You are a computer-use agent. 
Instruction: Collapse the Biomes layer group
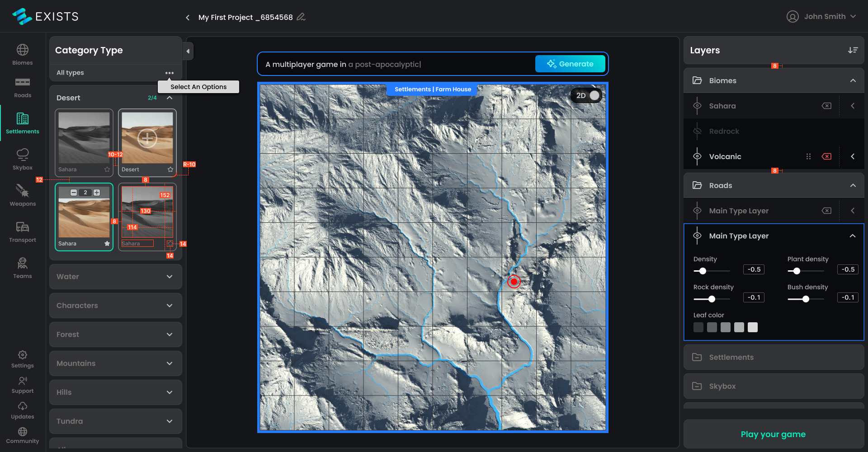(x=853, y=80)
